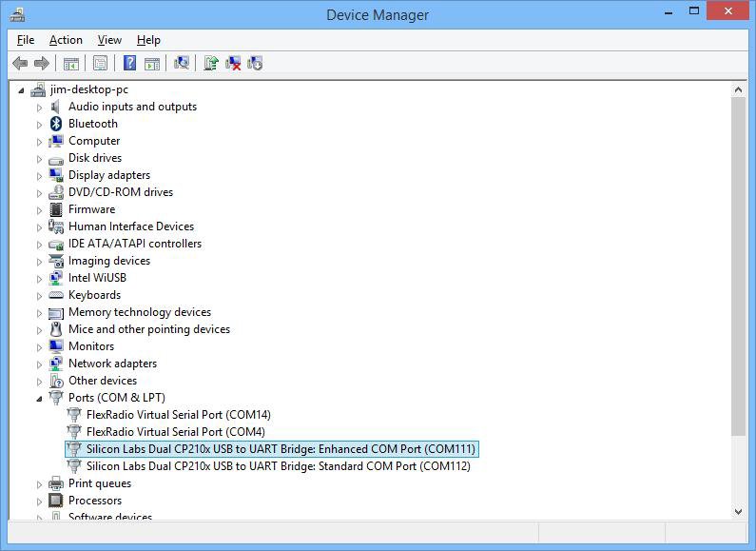Select FlexRadio Virtual Serial Port (COM4)
Image resolution: width=756 pixels, height=551 pixels.
coord(176,432)
